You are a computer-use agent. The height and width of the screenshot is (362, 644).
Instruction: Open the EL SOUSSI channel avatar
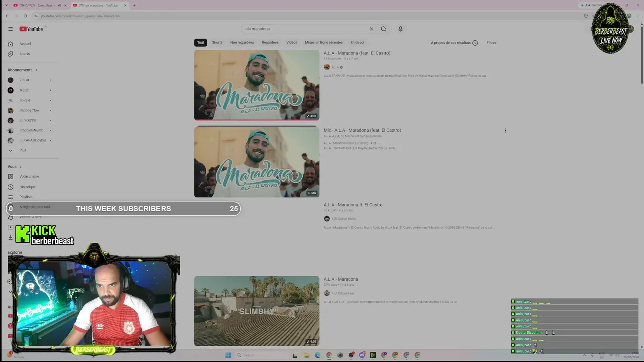pyautogui.click(x=10, y=121)
